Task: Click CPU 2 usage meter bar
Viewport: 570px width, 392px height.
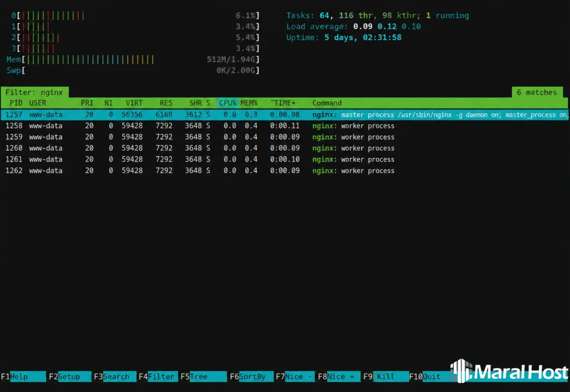Action: (x=135, y=37)
